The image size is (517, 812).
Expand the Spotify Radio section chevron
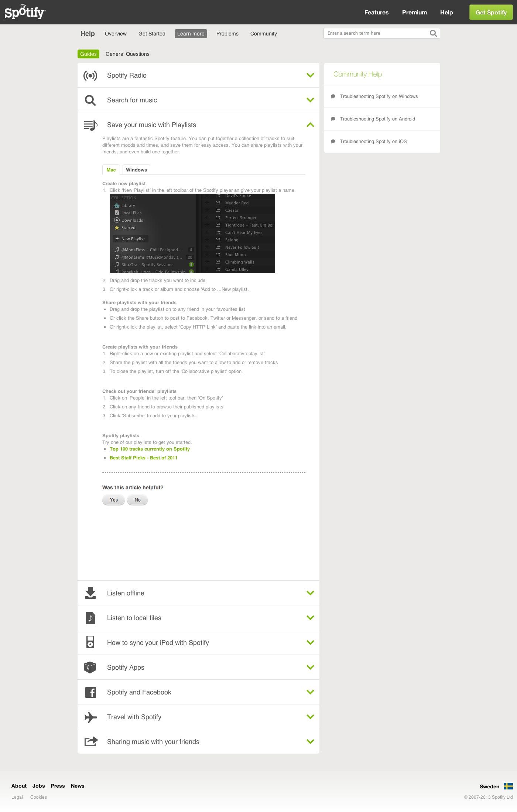pyautogui.click(x=310, y=75)
